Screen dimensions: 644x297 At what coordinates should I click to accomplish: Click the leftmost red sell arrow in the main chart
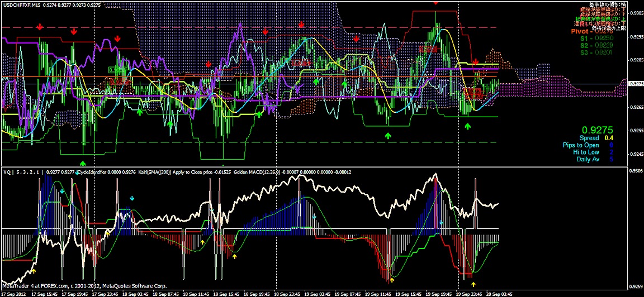point(40,27)
